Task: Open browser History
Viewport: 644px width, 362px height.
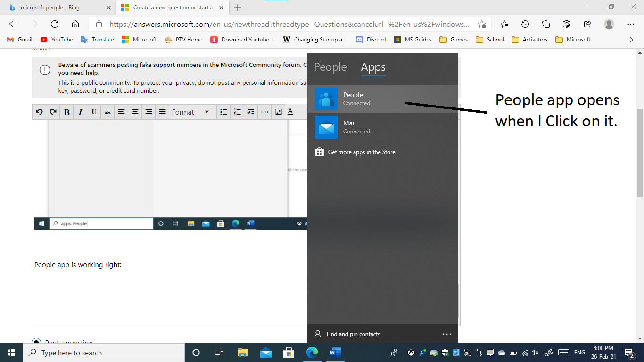Action: tap(525, 24)
